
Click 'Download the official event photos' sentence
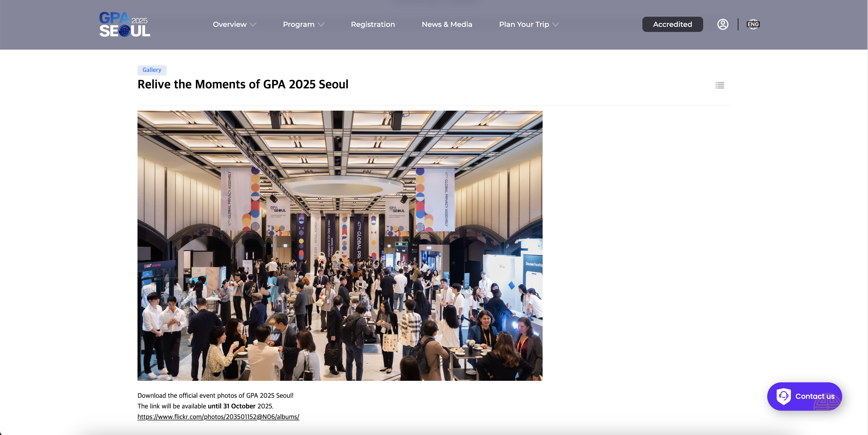pyautogui.click(x=215, y=395)
